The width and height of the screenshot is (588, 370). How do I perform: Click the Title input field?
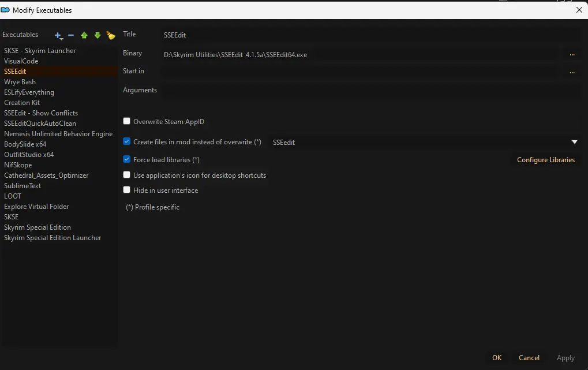click(371, 35)
